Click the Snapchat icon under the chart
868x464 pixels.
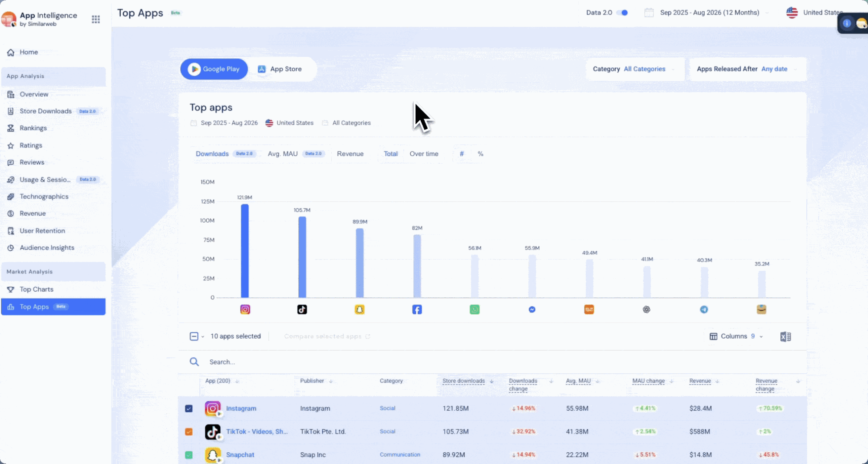tap(360, 309)
